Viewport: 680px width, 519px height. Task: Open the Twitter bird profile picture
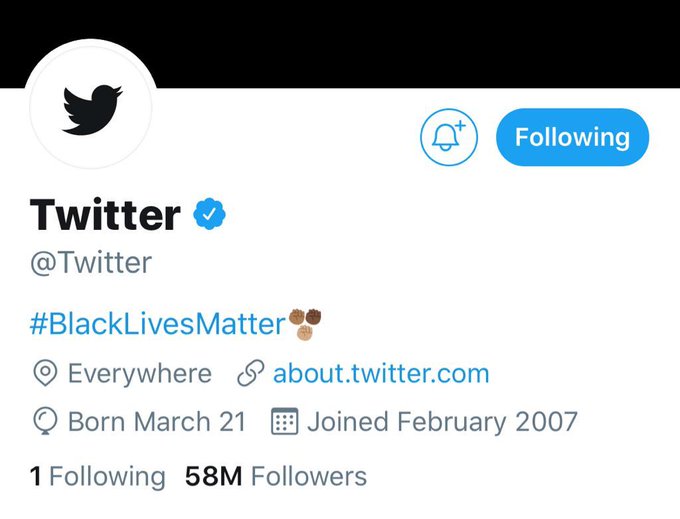point(91,107)
